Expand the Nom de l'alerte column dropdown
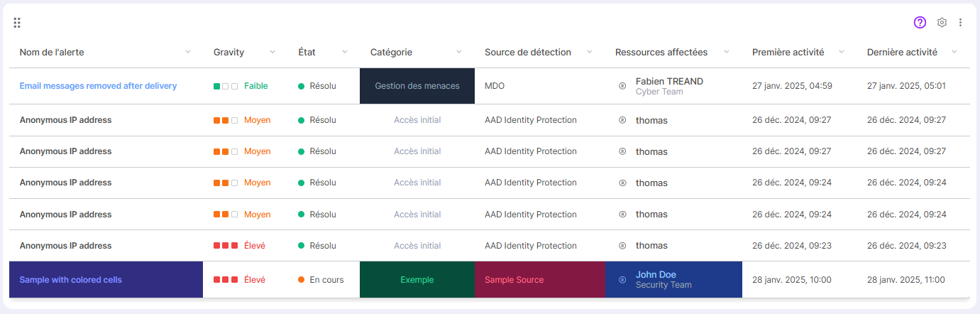This screenshot has width=980, height=314. [188, 52]
